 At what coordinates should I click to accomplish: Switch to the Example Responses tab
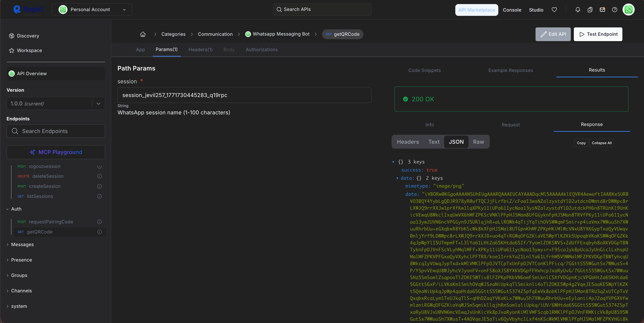(510, 70)
